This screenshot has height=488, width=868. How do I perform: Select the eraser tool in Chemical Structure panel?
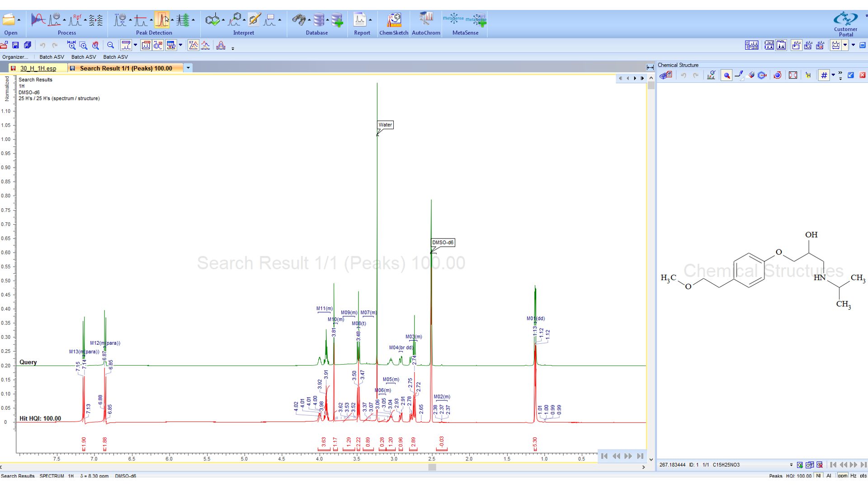tap(751, 75)
